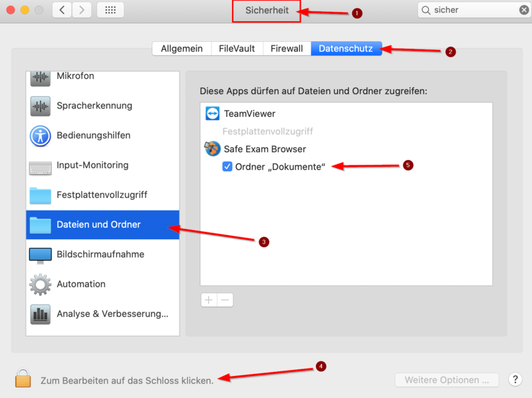Open the Firewall tab
Screen dimensions: 532x398
287,48
